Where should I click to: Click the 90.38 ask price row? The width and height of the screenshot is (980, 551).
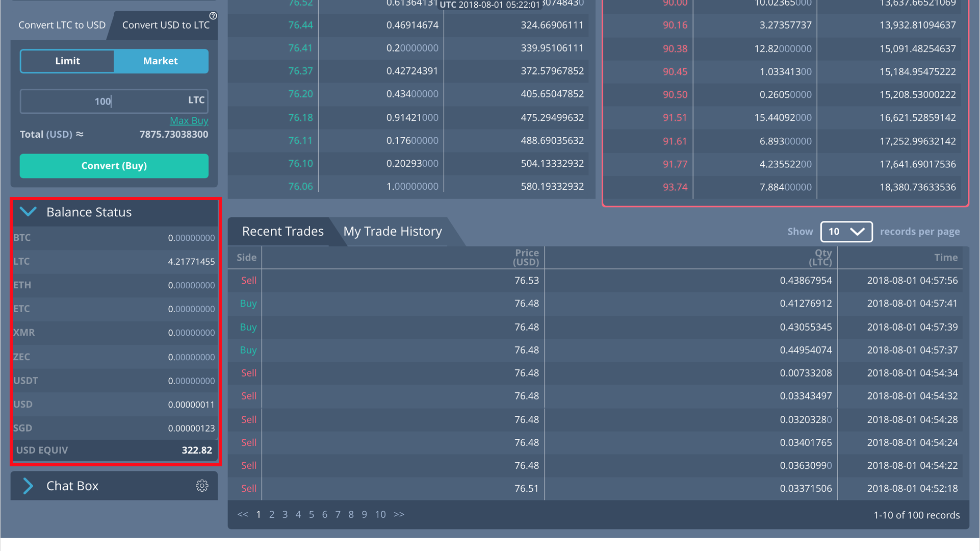[x=675, y=48]
